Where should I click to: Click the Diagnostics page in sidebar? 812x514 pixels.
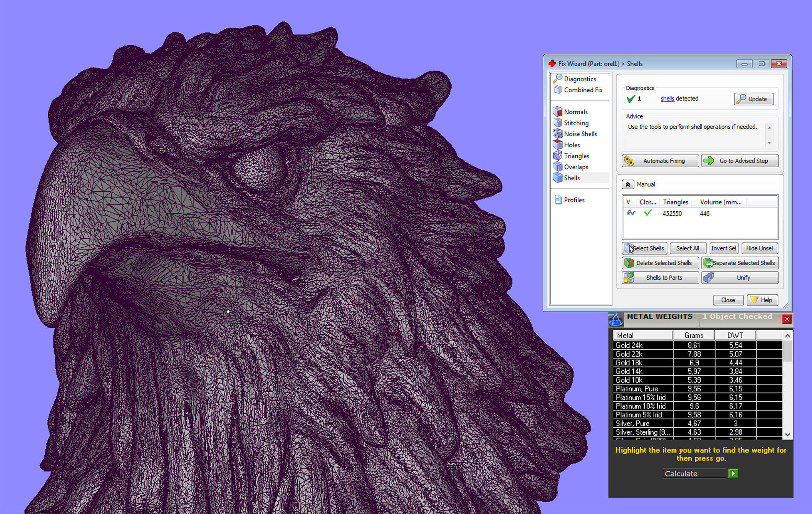579,79
